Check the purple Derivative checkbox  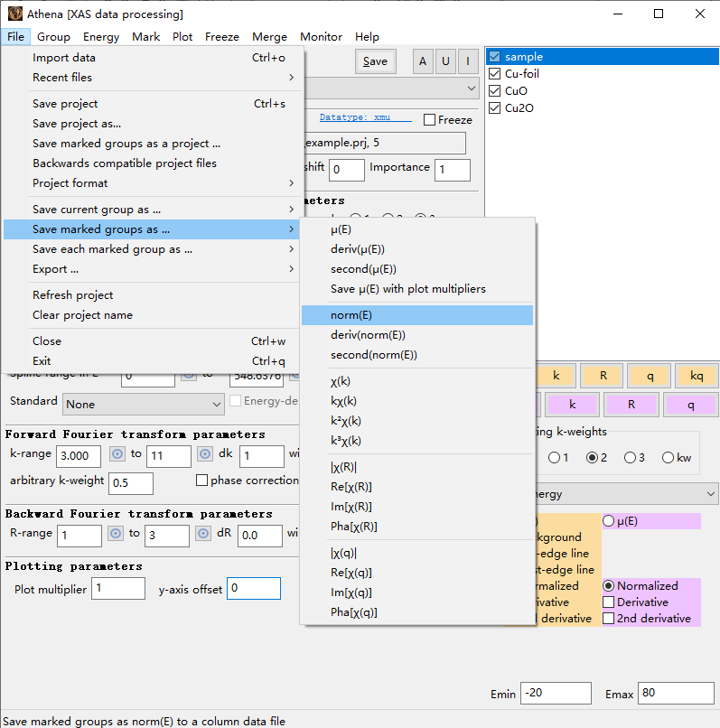609,602
